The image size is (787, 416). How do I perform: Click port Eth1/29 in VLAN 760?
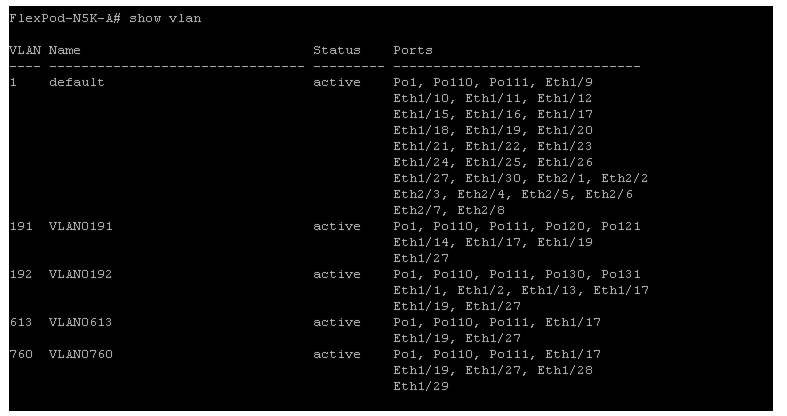point(421,386)
